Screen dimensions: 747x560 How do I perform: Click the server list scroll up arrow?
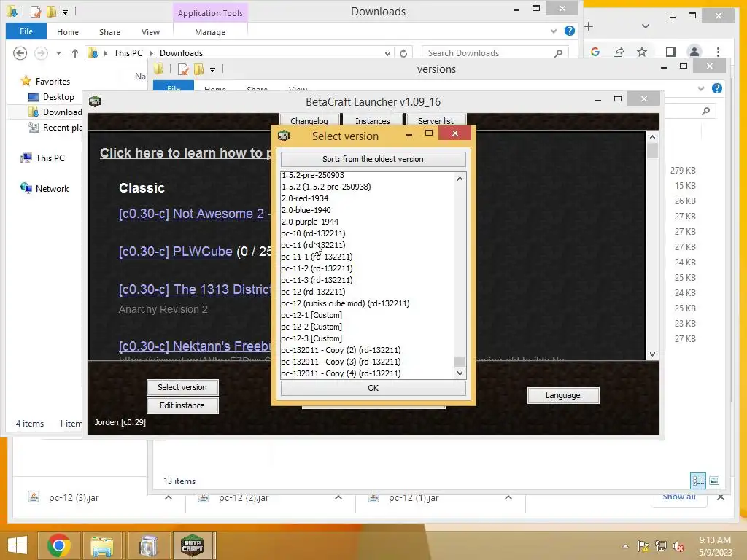click(652, 137)
